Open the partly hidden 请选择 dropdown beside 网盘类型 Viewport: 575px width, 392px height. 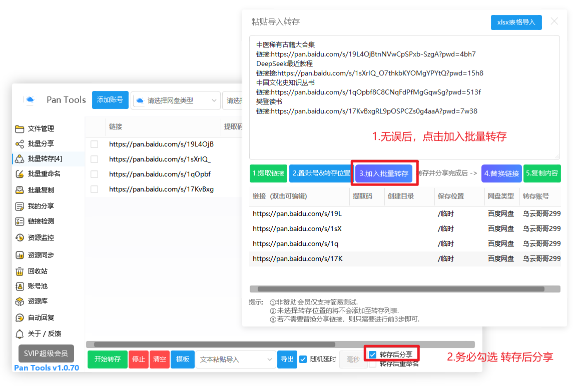233,100
